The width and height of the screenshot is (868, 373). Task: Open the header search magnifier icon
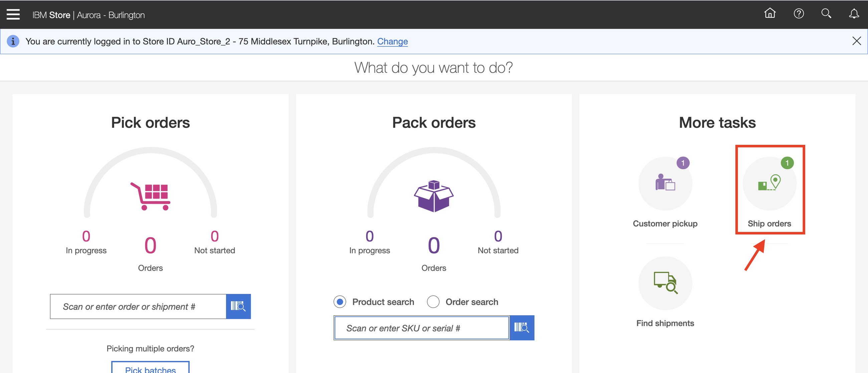tap(826, 13)
